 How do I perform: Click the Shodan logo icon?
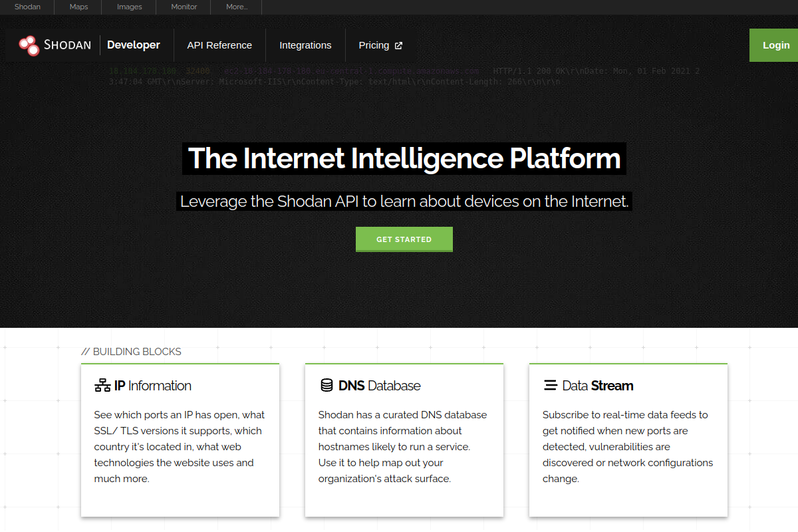pyautogui.click(x=29, y=45)
